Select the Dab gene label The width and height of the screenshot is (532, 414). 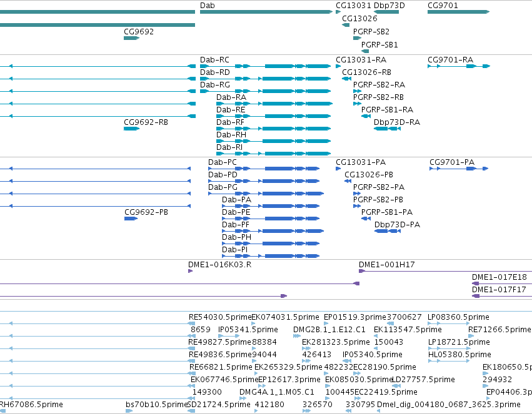(208, 6)
